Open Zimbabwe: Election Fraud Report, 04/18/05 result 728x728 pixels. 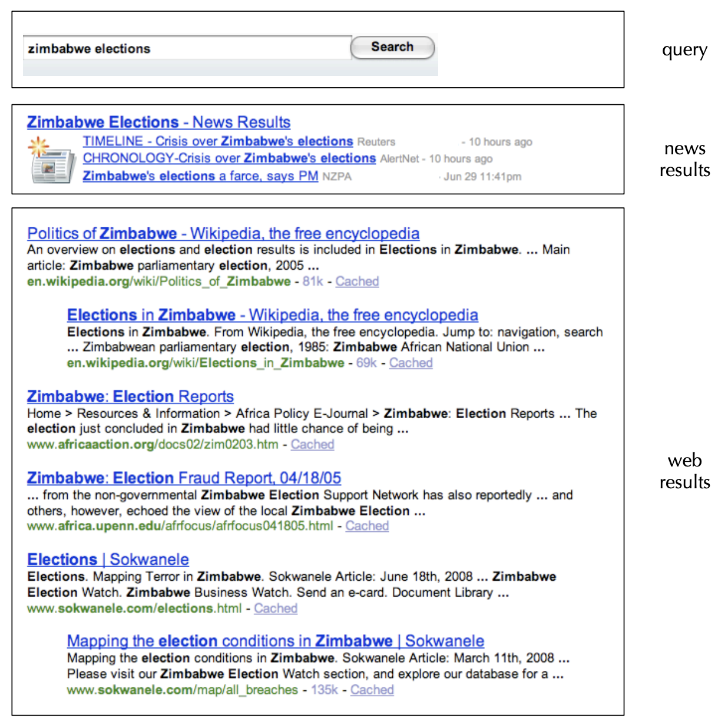pos(184,478)
